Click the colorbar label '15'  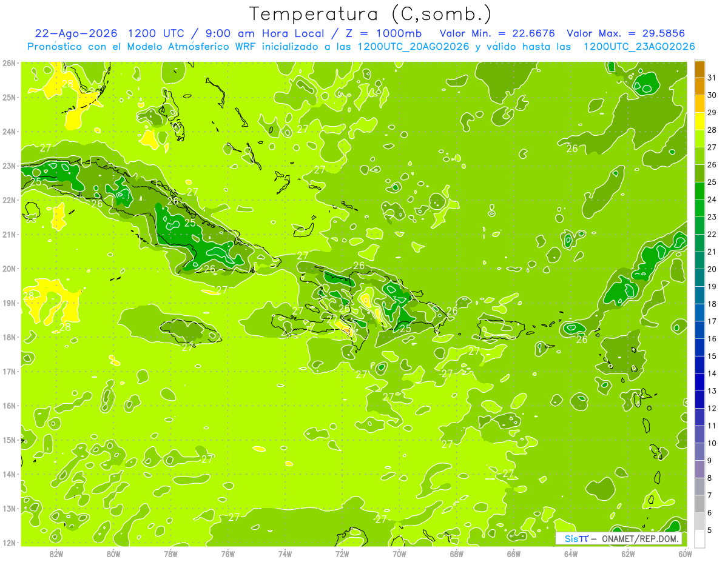click(712, 356)
